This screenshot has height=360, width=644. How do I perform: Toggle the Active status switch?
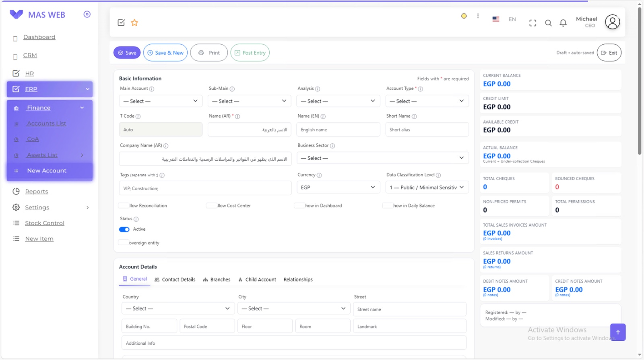pos(124,230)
